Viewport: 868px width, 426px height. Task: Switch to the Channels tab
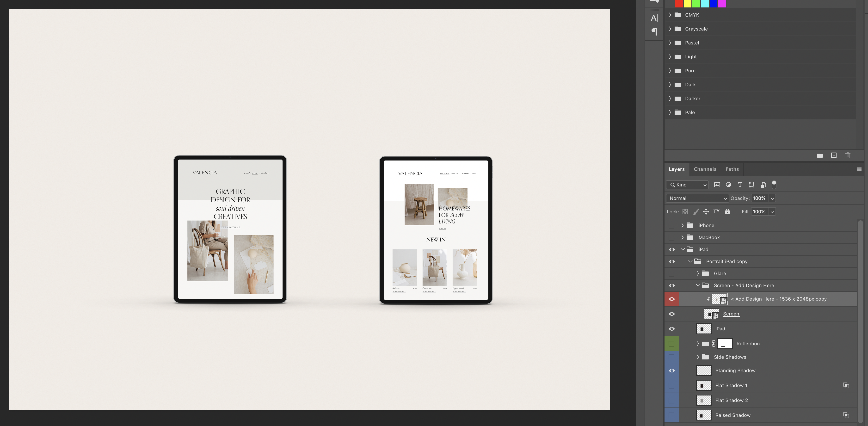tap(705, 169)
